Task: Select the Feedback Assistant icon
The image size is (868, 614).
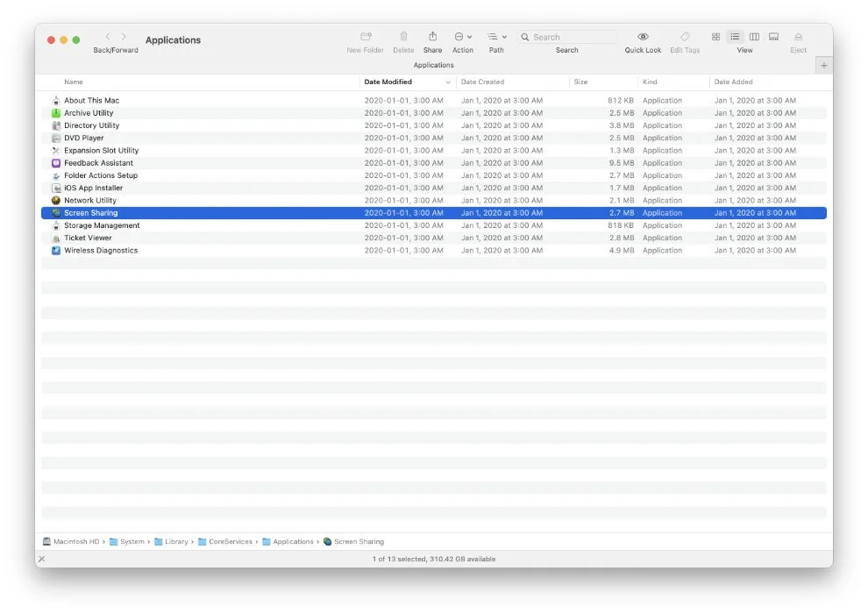Action: coord(56,163)
